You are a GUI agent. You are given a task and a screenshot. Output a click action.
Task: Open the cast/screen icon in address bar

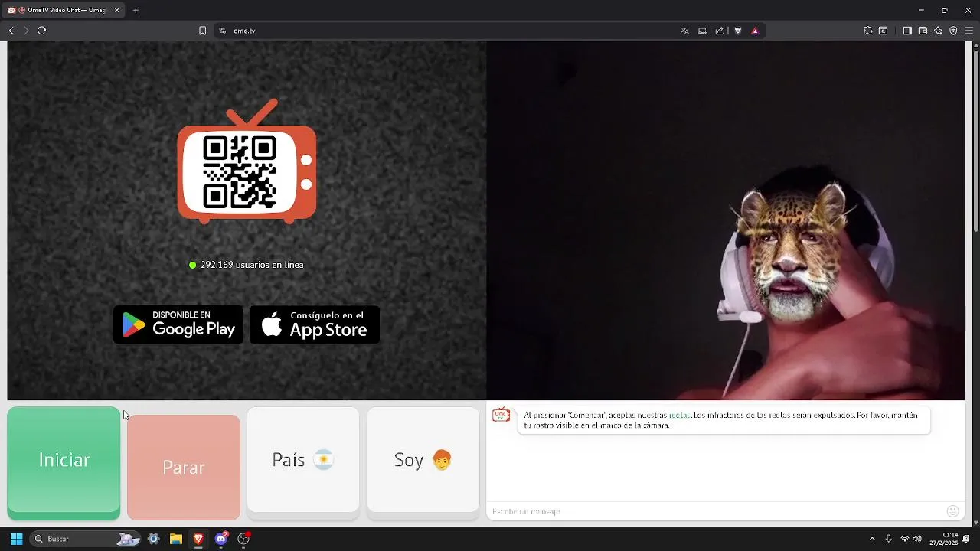(702, 31)
